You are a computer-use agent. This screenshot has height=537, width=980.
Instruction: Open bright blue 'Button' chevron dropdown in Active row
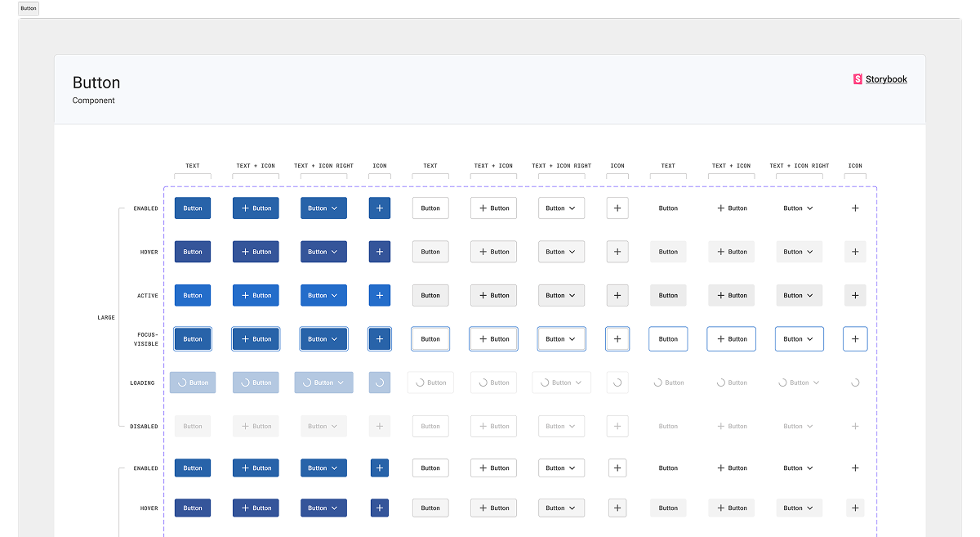tap(323, 295)
